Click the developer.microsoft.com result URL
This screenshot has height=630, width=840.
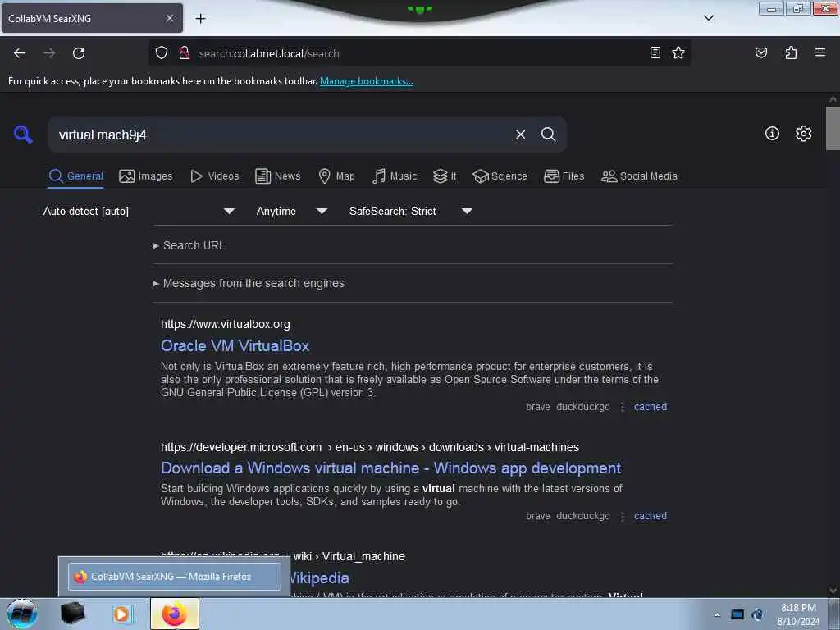tap(370, 447)
